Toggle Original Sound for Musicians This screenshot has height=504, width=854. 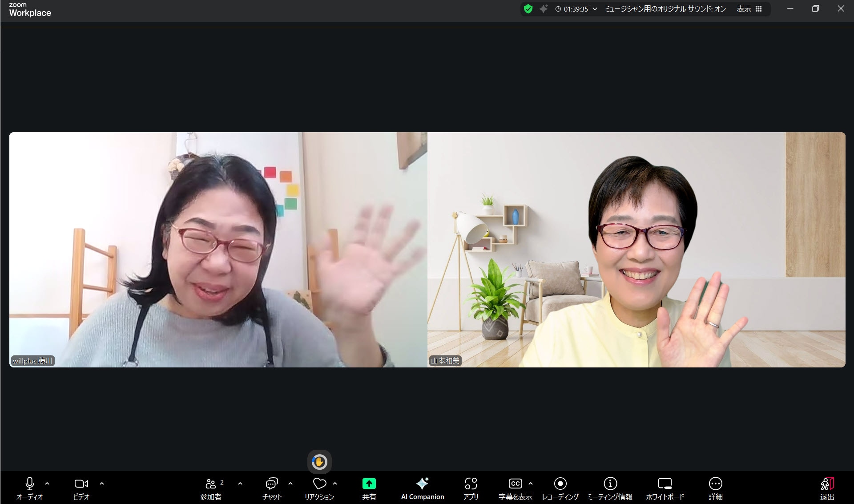click(x=665, y=9)
